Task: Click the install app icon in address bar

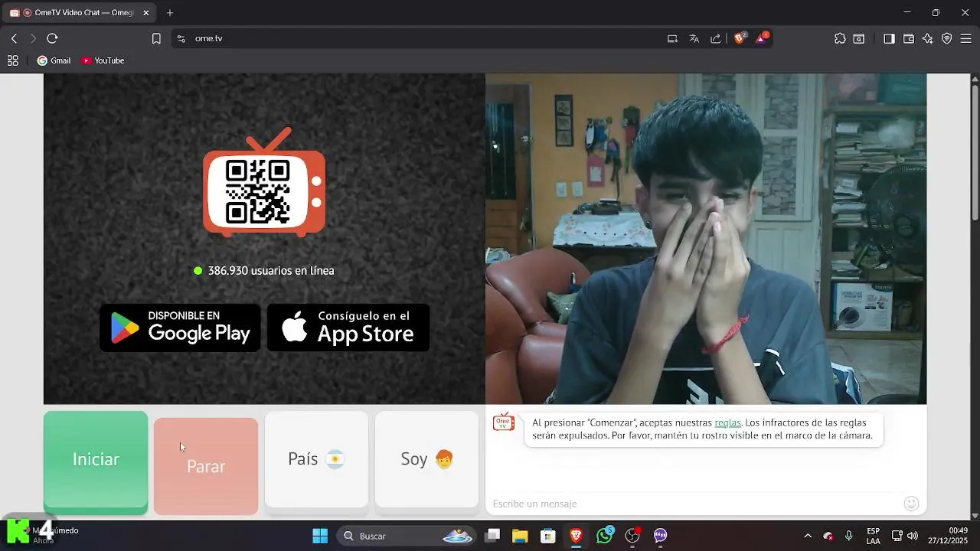Action: 672,38
